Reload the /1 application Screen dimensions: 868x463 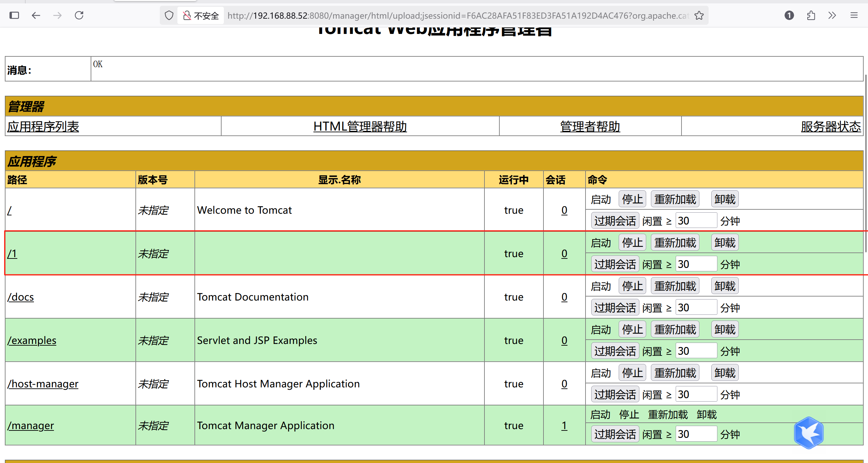(x=675, y=243)
